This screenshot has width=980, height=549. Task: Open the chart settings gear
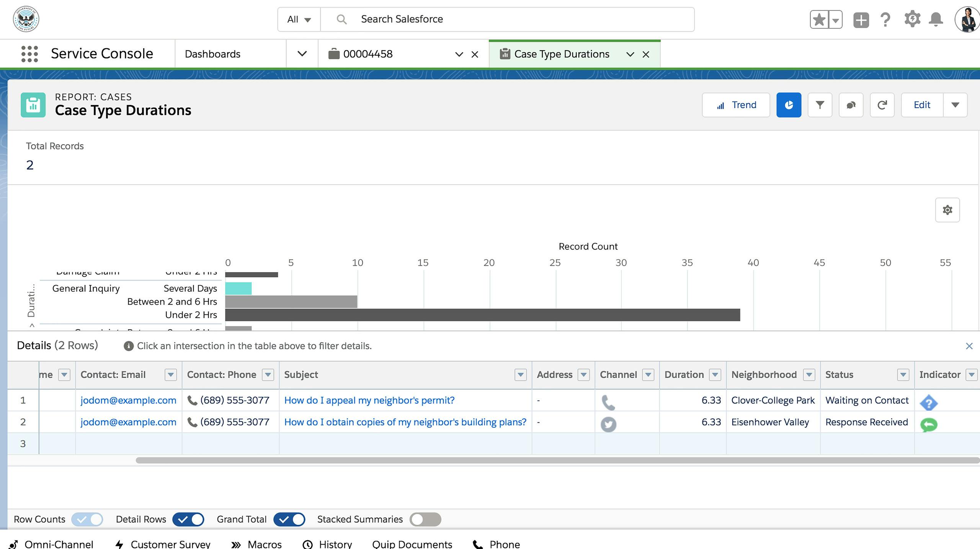coord(947,210)
